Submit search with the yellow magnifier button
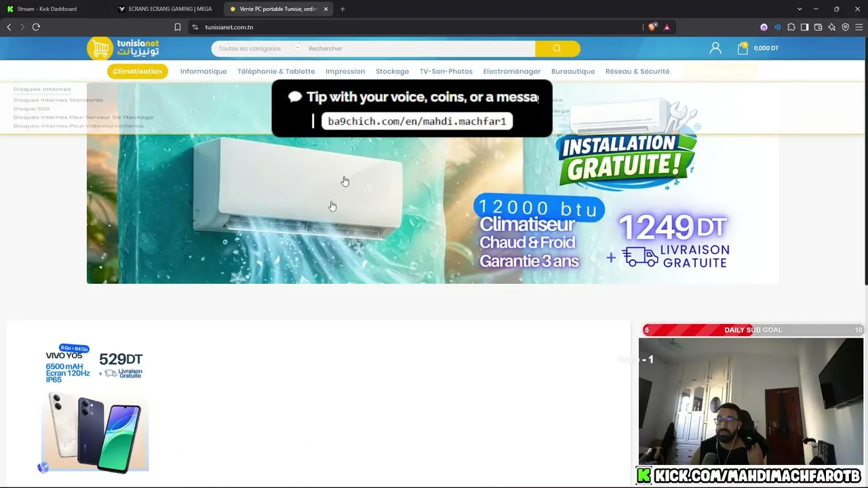Image resolution: width=868 pixels, height=488 pixels. [557, 48]
